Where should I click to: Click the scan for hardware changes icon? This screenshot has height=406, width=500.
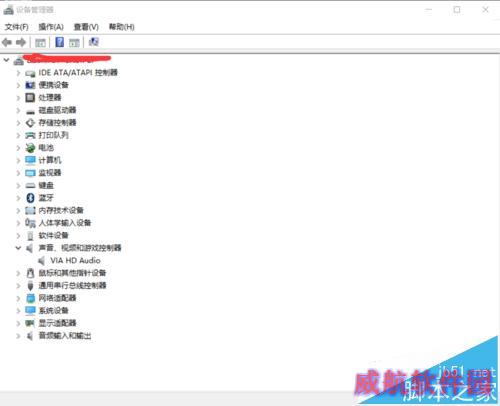94,42
